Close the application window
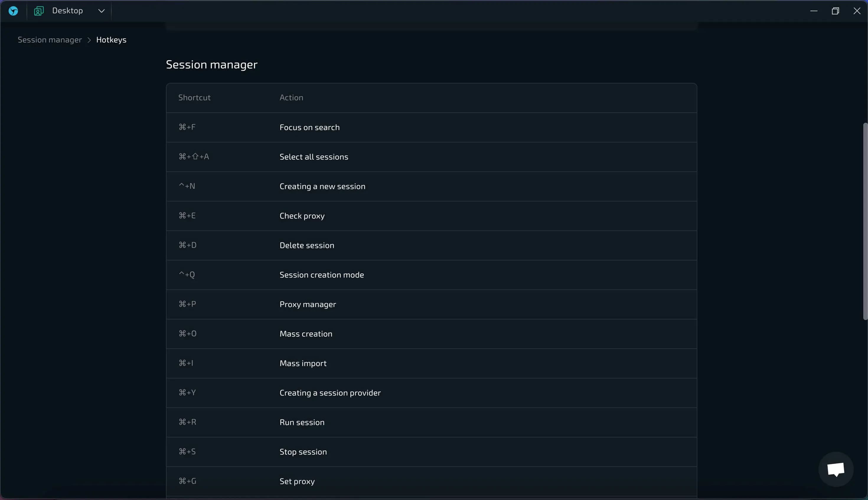 pos(857,11)
